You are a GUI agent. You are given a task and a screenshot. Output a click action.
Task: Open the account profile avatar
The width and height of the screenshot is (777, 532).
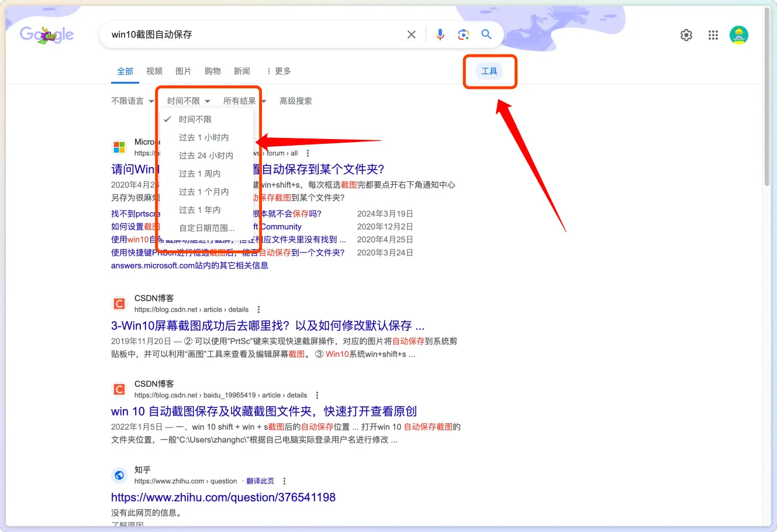tap(739, 35)
